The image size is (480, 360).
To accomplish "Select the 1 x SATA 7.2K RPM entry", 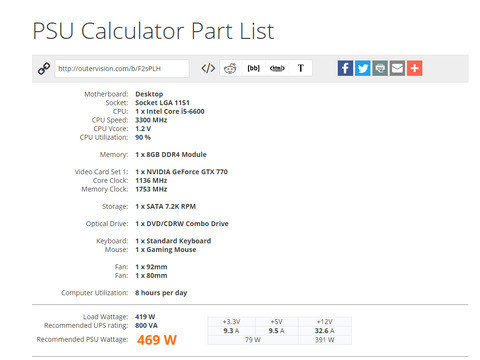I will (x=165, y=207).
